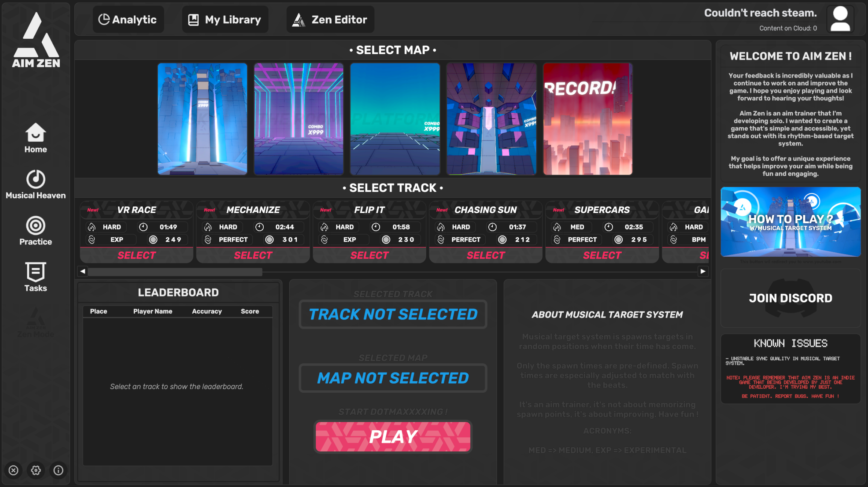Click MECHANIZE target count icon
Viewport: 868px width, 487px height.
[x=269, y=240]
